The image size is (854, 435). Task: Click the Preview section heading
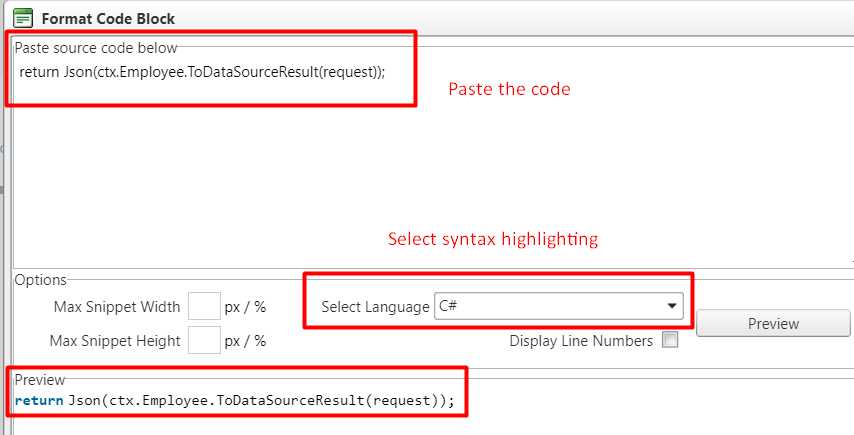[x=40, y=380]
